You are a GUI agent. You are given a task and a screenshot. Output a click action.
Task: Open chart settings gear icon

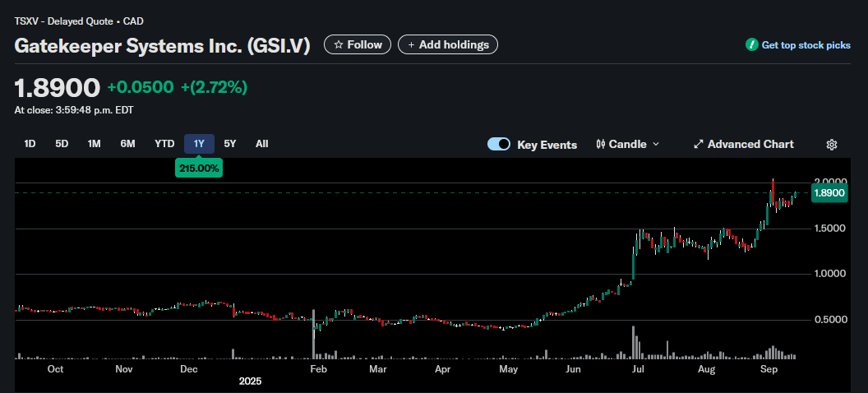[832, 145]
